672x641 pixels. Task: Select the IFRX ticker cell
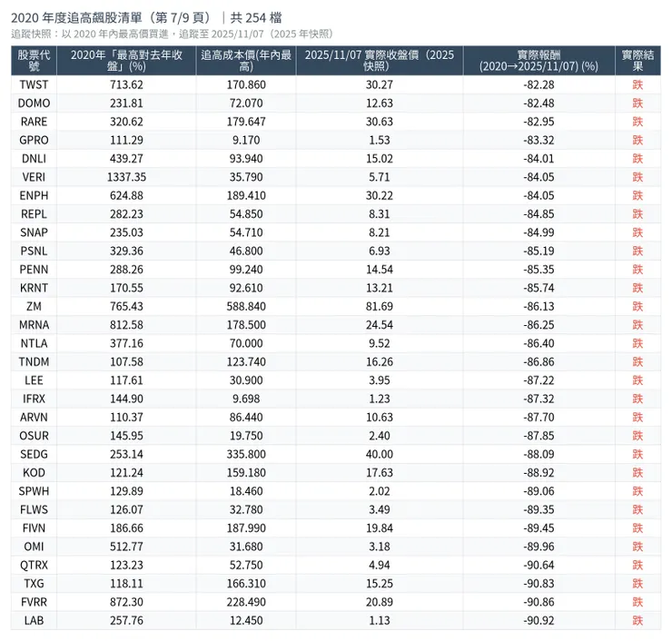click(x=34, y=399)
